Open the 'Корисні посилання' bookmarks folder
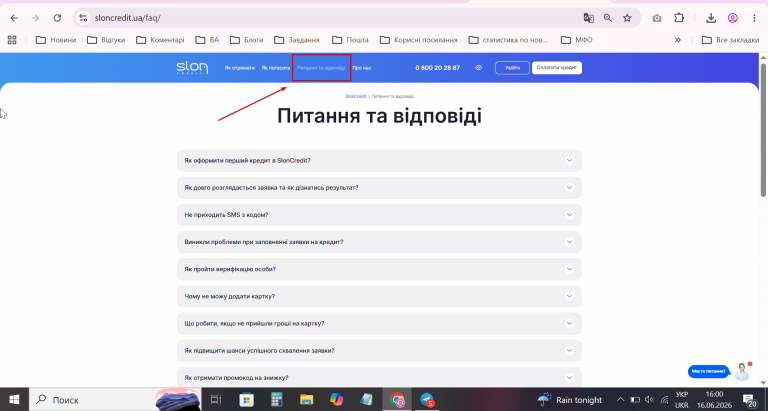 coord(419,40)
